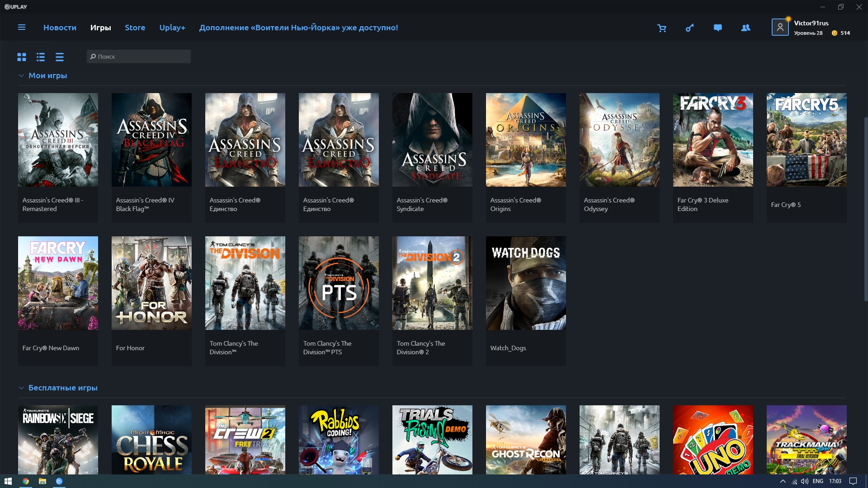868x488 pixels.
Task: Open Chrome from the Windows taskbar
Action: coord(26,481)
